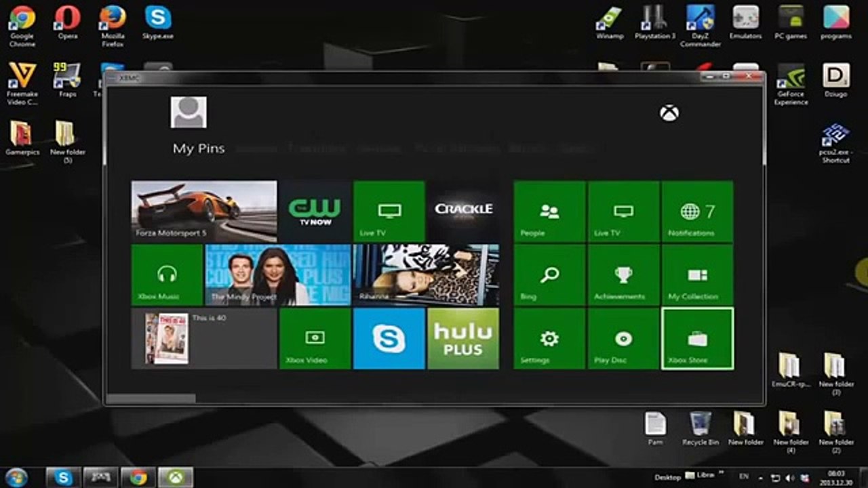Open the Bing search tile
The image size is (868, 488).
tap(550, 275)
